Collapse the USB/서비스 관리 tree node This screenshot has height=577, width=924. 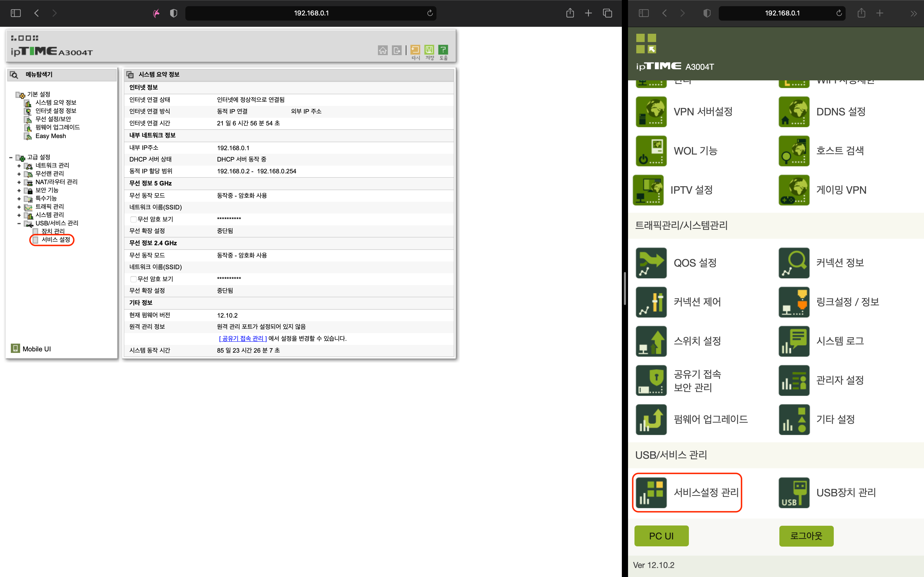[x=19, y=223]
